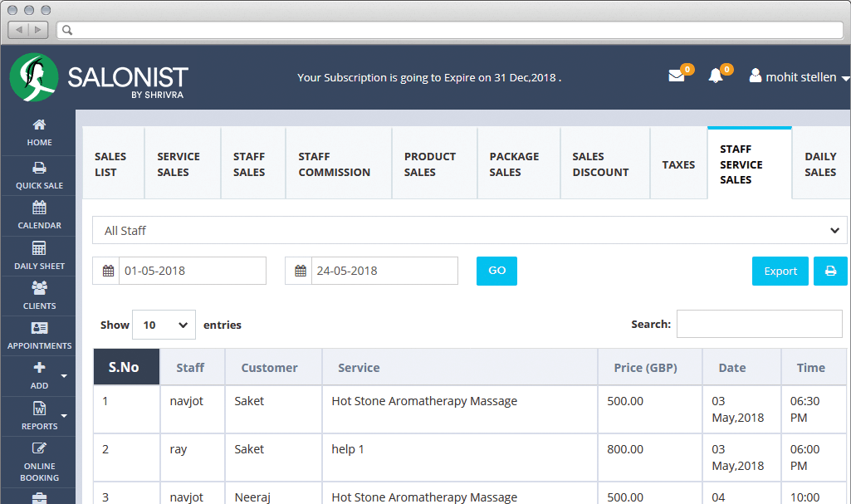Click browser back arrow
The image size is (851, 504).
[x=19, y=30]
